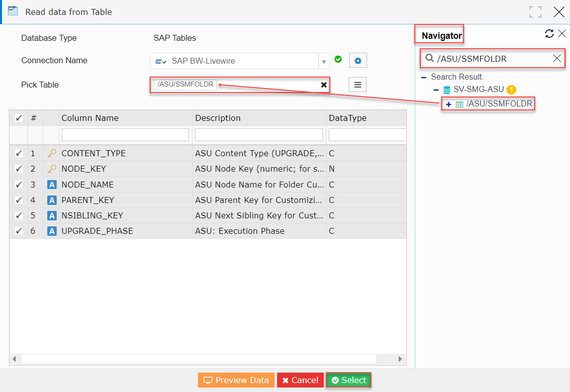Viewport: 570px width, 392px height.
Task: Click the green connection status check icon
Action: click(338, 59)
